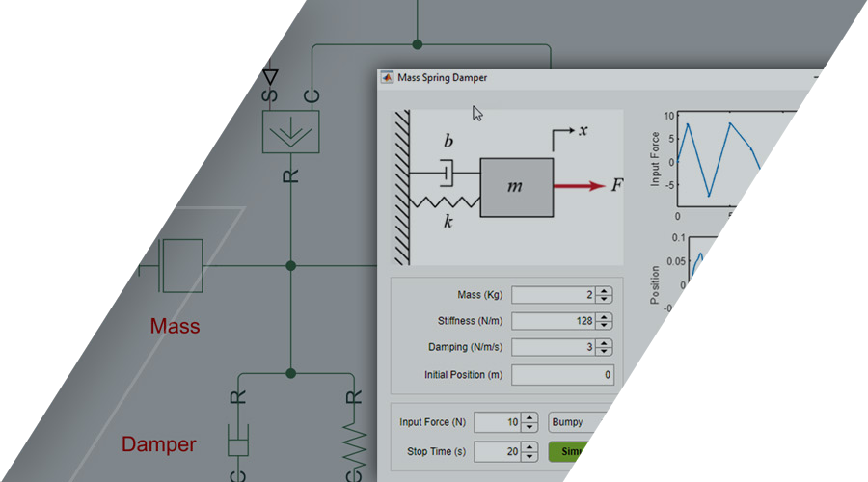Viewport: 868px width, 482px height.
Task: Click the Mass Spring Damper window title
Action: (443, 77)
